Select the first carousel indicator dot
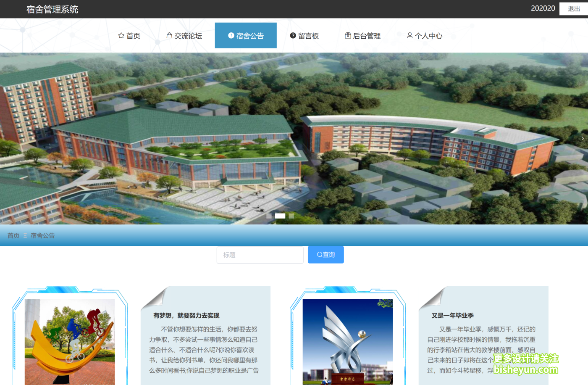Screen dimensions: 588x385 coord(269,216)
